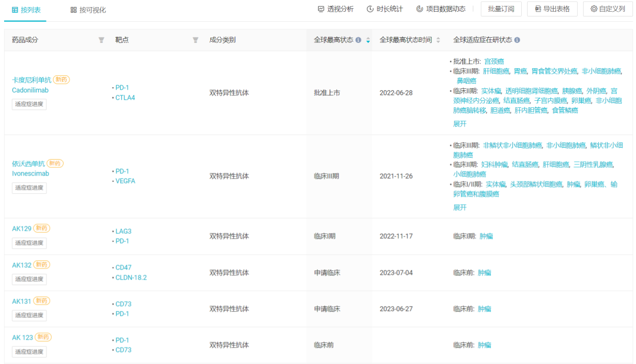The height and width of the screenshot is (364, 636).
Task: Click filter icon in 靶点 column header
Action: coord(196,40)
